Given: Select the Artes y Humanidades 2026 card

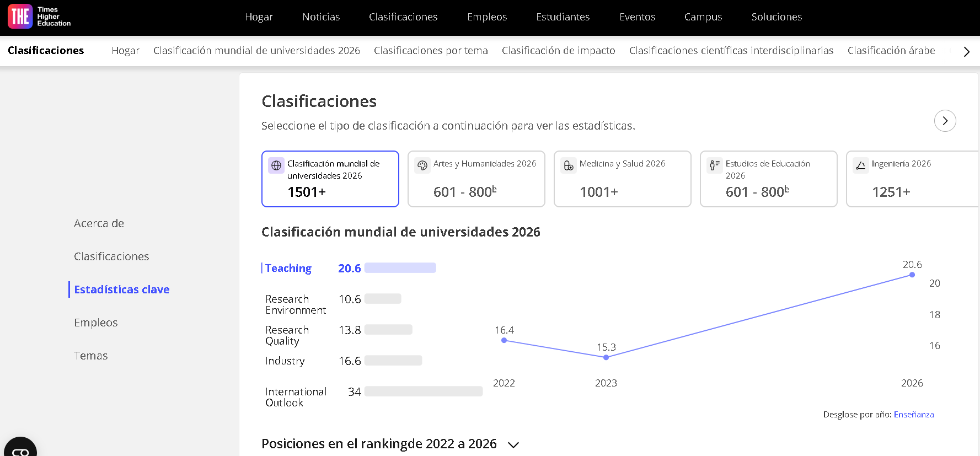Looking at the screenshot, I should tap(476, 179).
